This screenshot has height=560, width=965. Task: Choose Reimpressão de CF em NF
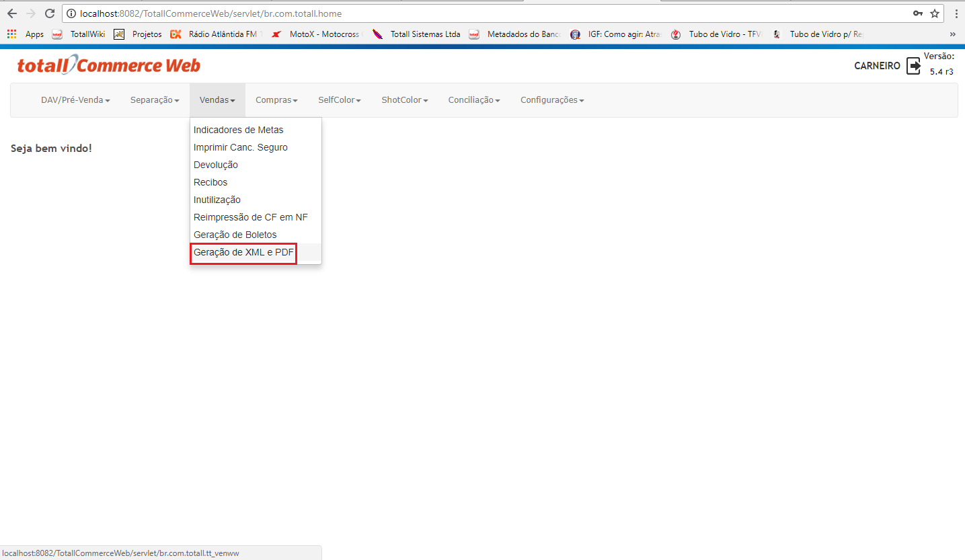(256, 217)
